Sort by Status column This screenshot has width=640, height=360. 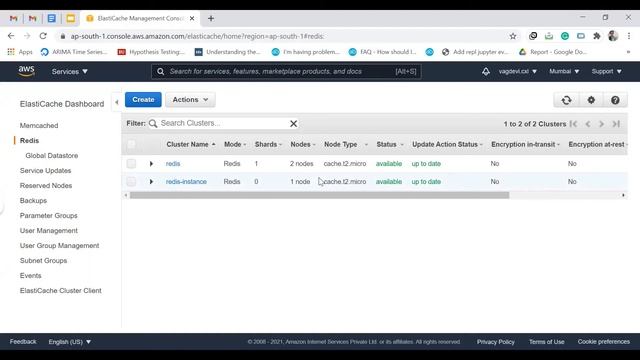[x=390, y=144]
